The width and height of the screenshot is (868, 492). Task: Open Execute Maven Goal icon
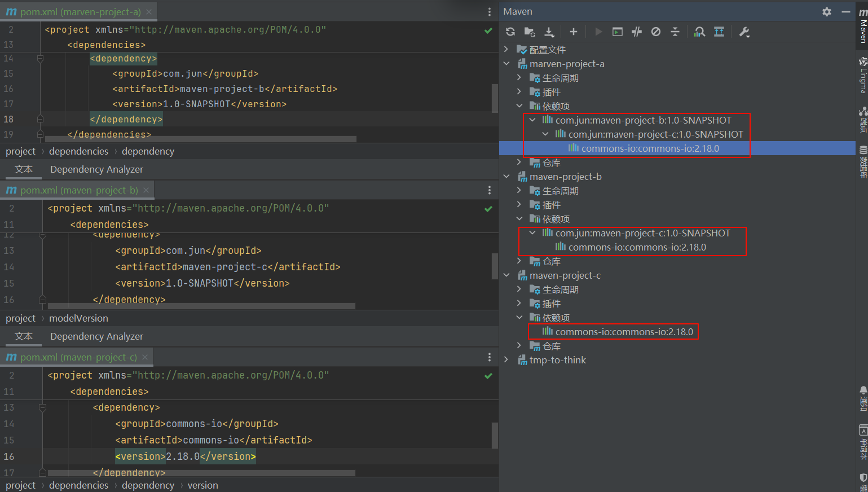[x=618, y=32]
